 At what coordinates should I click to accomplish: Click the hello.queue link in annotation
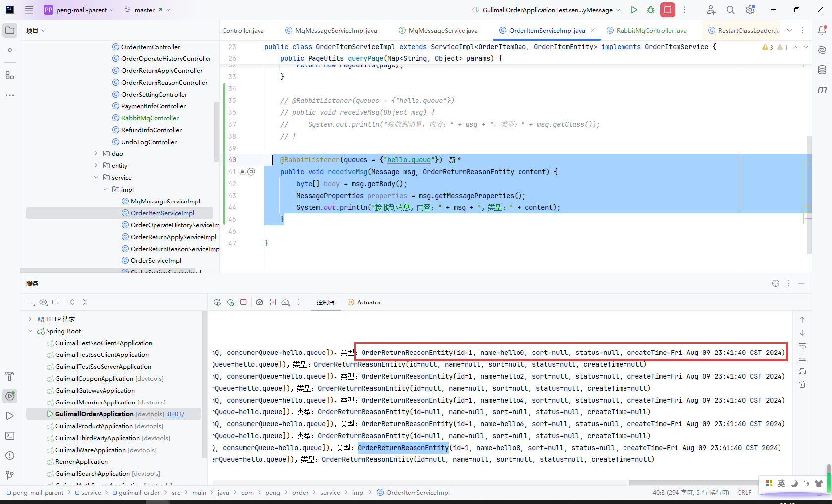pos(409,160)
